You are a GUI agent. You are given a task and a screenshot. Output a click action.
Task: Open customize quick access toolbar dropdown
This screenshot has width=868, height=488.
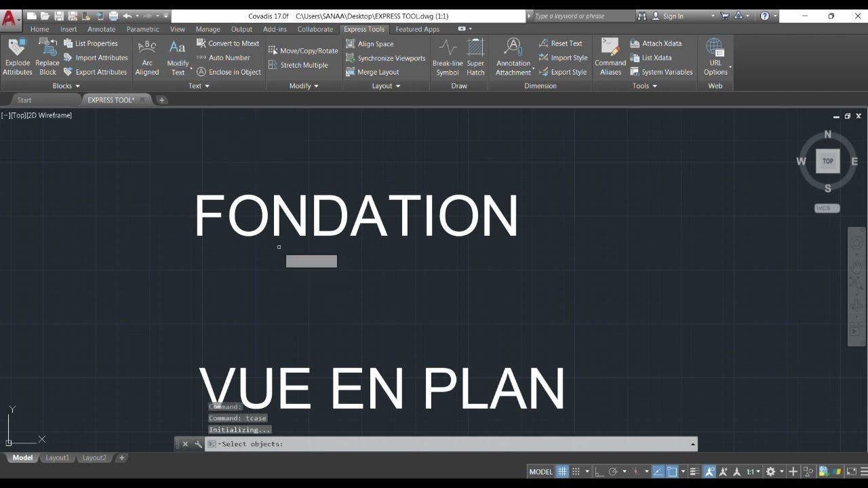pos(166,16)
